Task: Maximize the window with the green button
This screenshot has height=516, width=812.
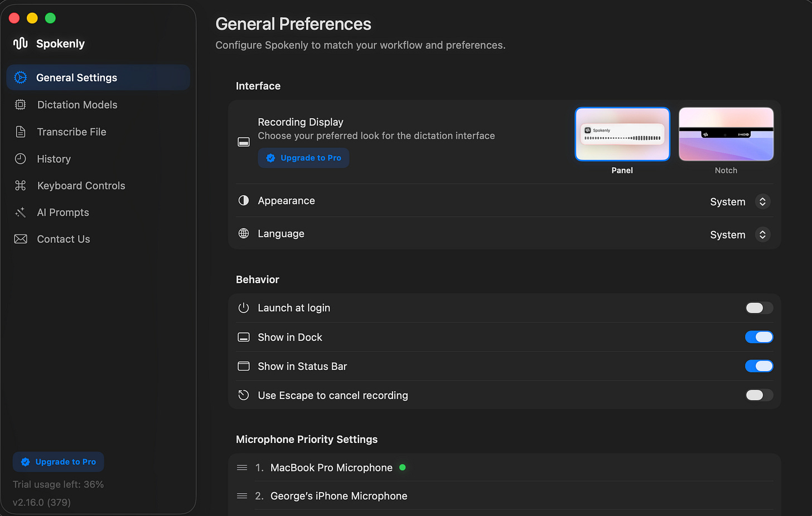Action: [x=50, y=18]
